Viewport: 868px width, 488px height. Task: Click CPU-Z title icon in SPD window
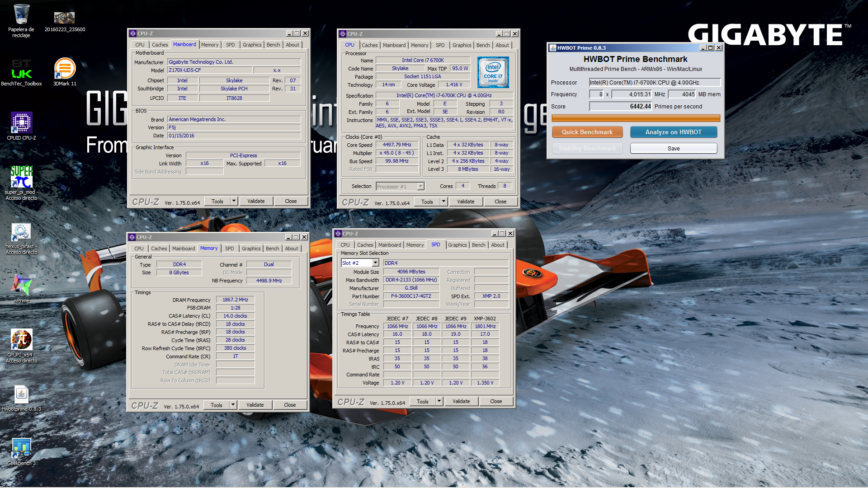coord(338,234)
